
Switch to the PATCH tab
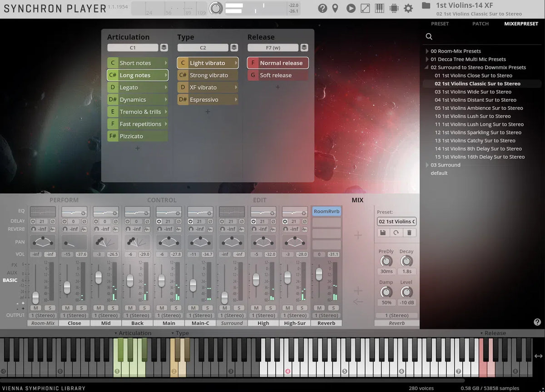click(x=481, y=24)
